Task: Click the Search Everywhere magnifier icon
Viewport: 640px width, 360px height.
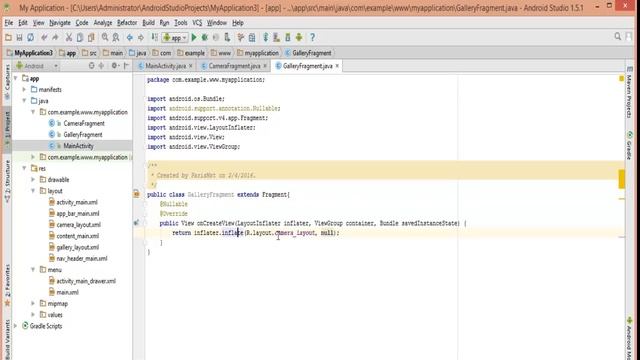Action: click(618, 37)
